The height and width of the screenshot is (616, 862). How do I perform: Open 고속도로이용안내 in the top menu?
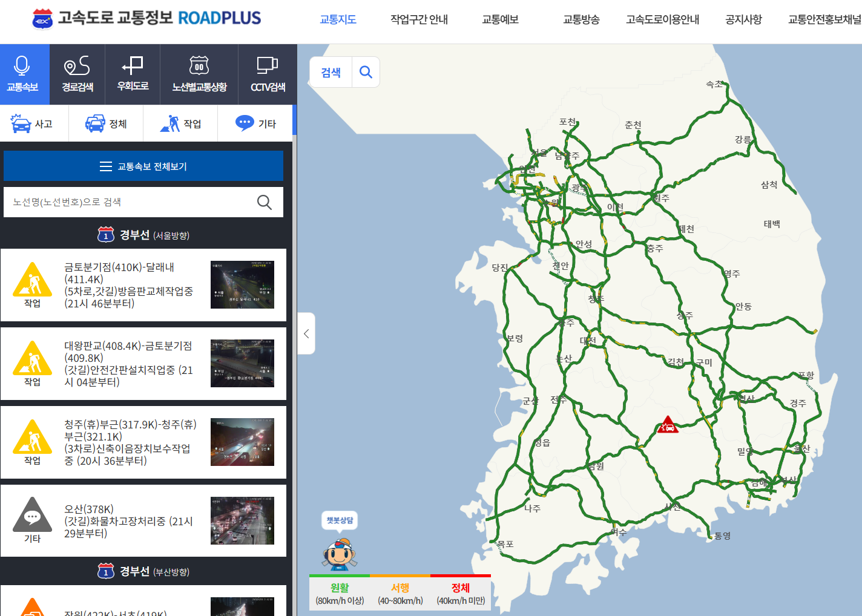pos(662,19)
